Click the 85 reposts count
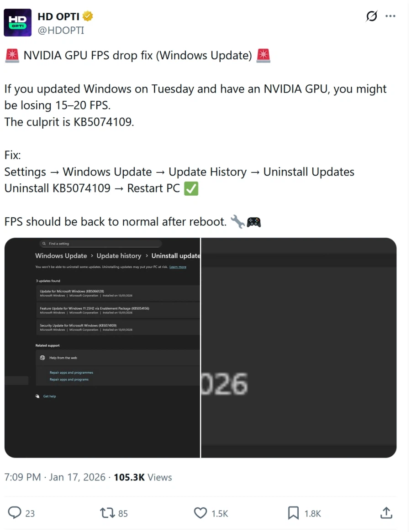Viewport: 411px width, 532px height. click(123, 513)
